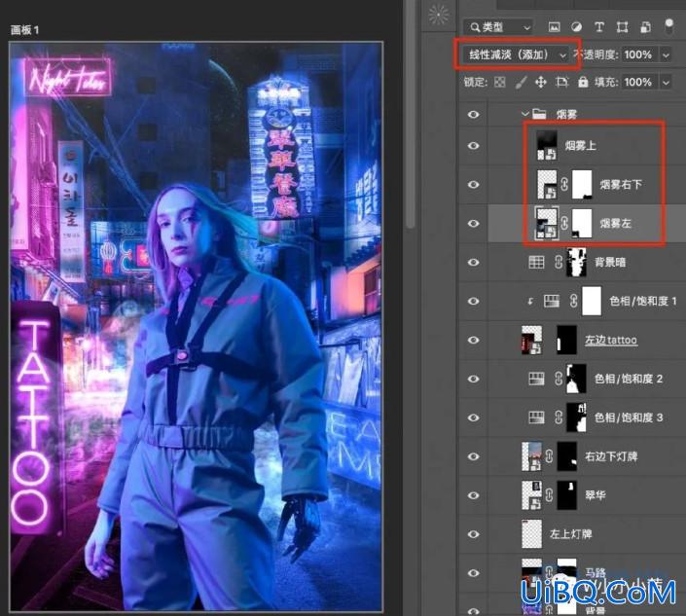Hide the 色相/饱和度 2 layer
Viewport: 686px width, 616px height.
(473, 379)
